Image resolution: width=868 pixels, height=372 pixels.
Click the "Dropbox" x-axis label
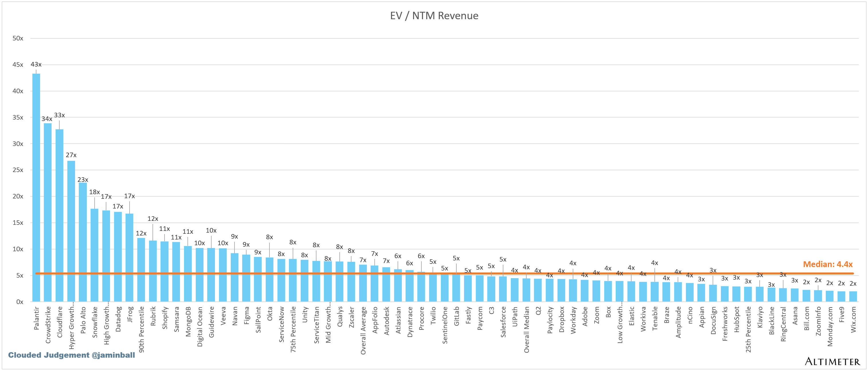[x=562, y=320]
